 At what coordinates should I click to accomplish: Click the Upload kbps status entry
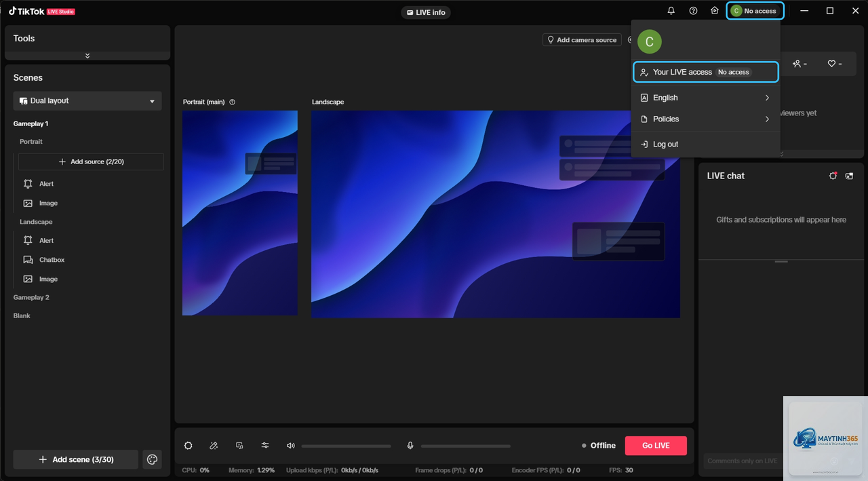tap(332, 470)
